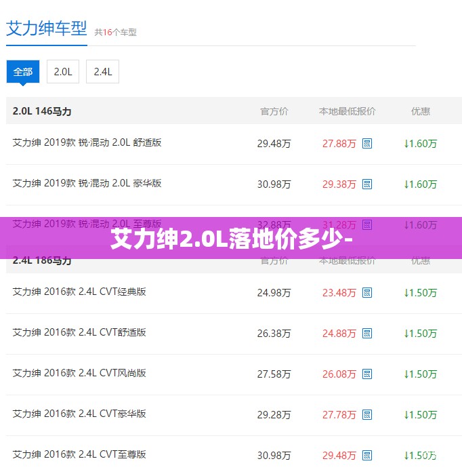Select the 2.0L filter tab

(x=63, y=72)
